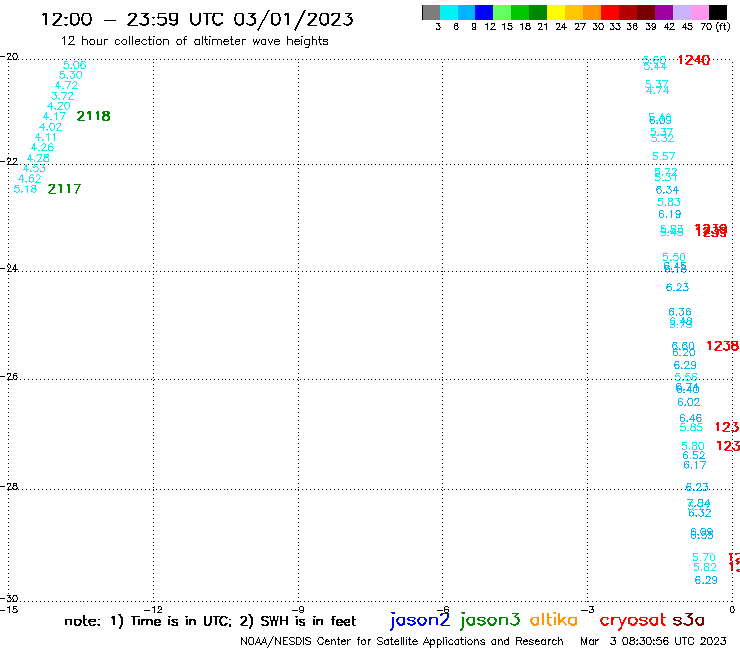Click the wave height value 5.06
Screen dimensions: 740x650
(75, 65)
